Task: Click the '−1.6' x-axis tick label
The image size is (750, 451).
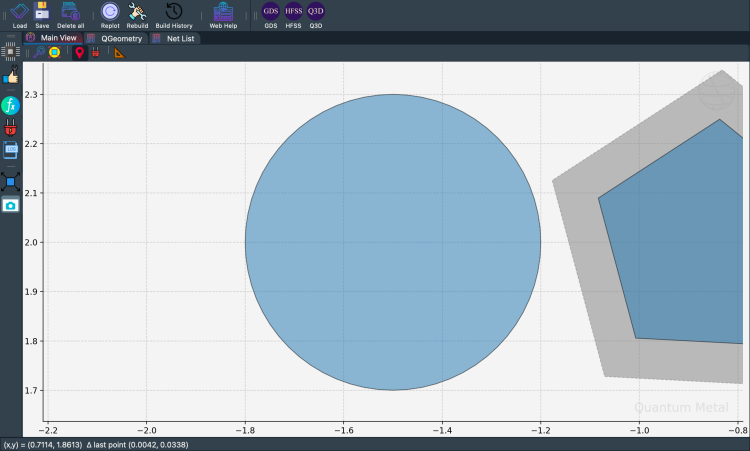Action: pos(342,430)
